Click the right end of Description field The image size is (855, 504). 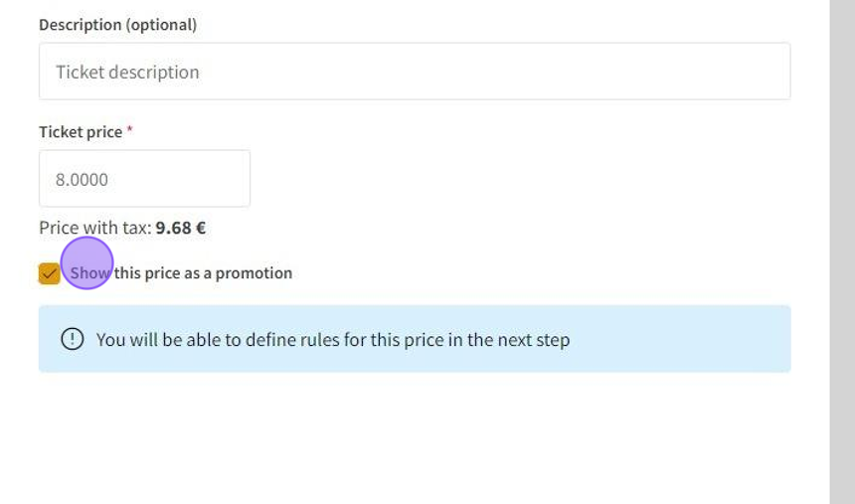(x=766, y=72)
